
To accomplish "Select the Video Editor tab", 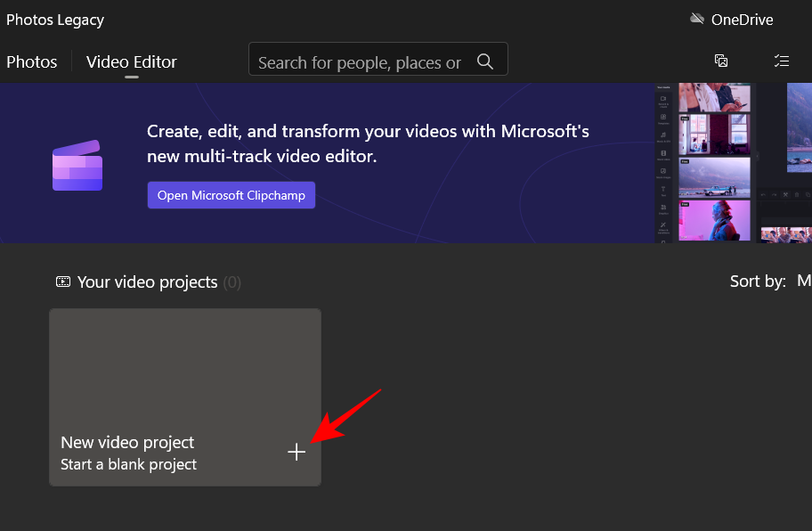I will click(132, 62).
